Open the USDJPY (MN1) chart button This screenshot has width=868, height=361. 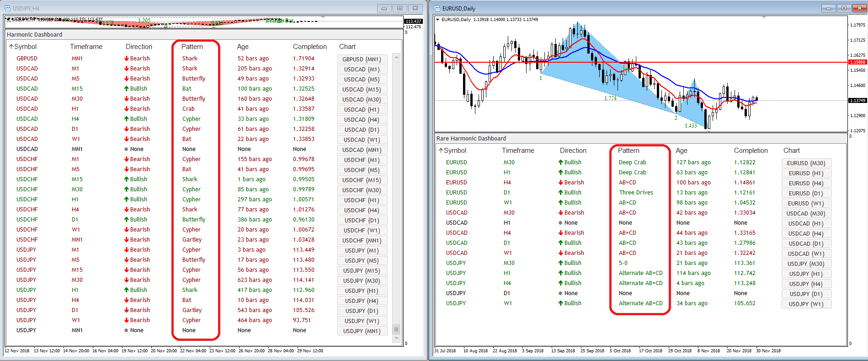[x=362, y=331]
